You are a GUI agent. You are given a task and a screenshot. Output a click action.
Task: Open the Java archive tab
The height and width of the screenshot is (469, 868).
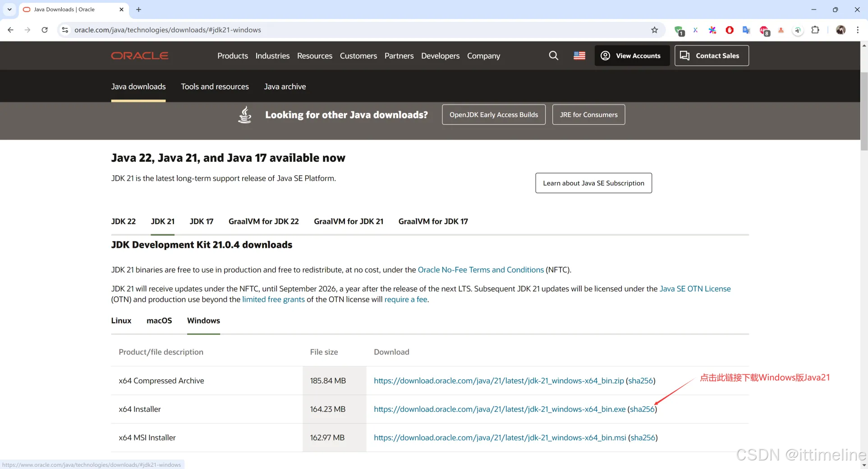click(285, 87)
